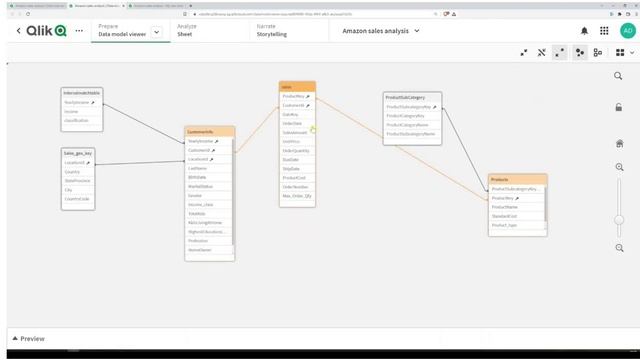Click YearlyIncome field in CustomerInfo table
640x360 pixels.
tap(208, 141)
